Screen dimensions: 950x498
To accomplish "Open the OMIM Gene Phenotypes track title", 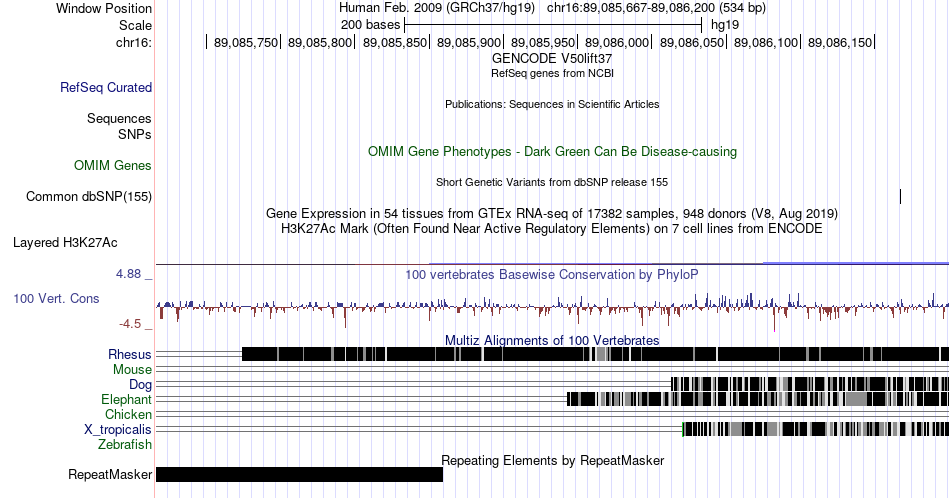I will pos(552,151).
